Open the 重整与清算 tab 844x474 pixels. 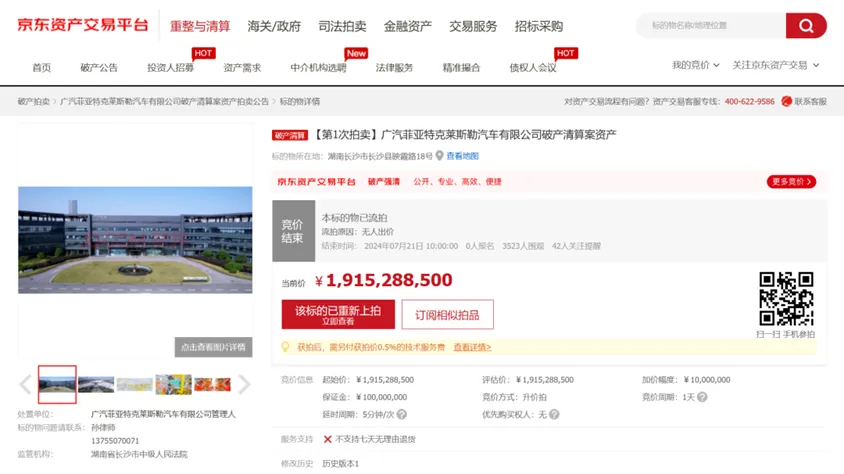(x=200, y=26)
